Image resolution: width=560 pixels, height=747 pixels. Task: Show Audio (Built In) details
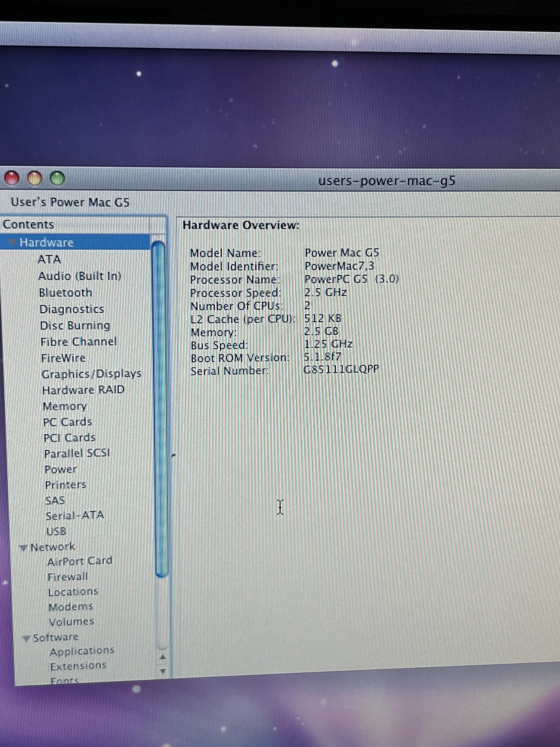[x=80, y=276]
